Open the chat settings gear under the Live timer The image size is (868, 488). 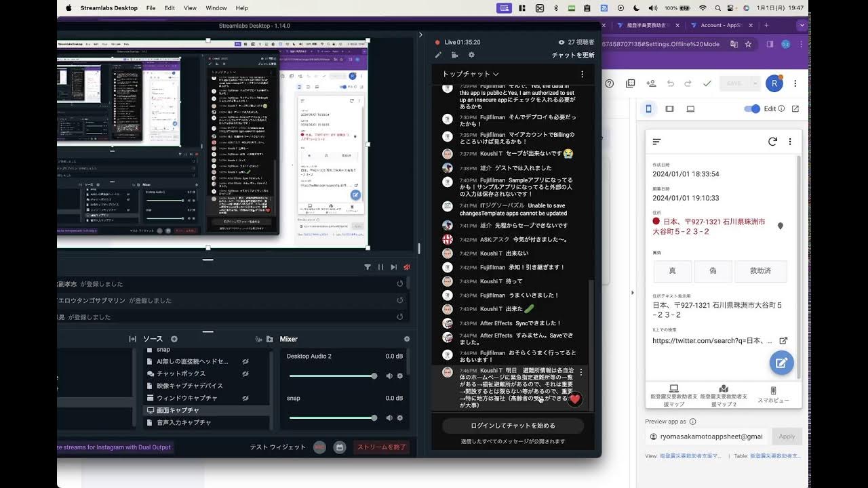(x=471, y=55)
